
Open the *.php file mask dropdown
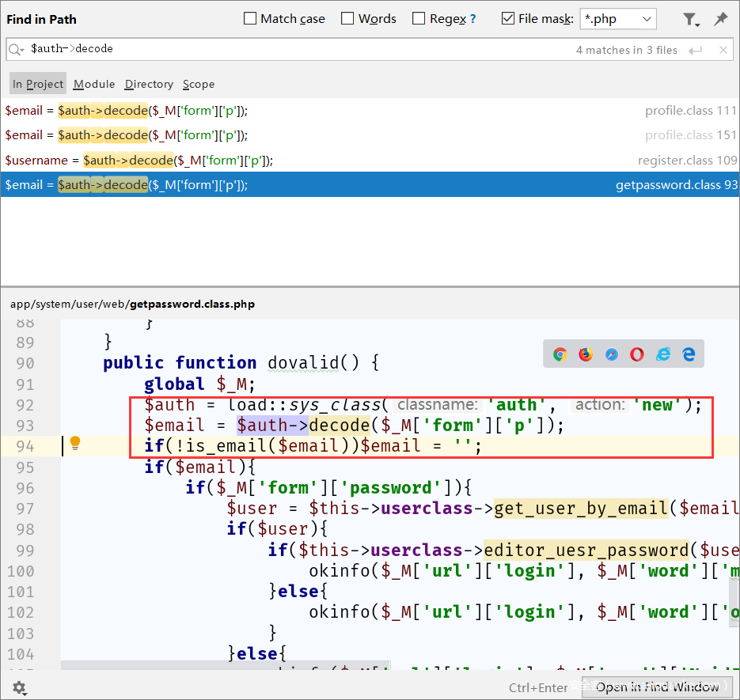coord(647,19)
